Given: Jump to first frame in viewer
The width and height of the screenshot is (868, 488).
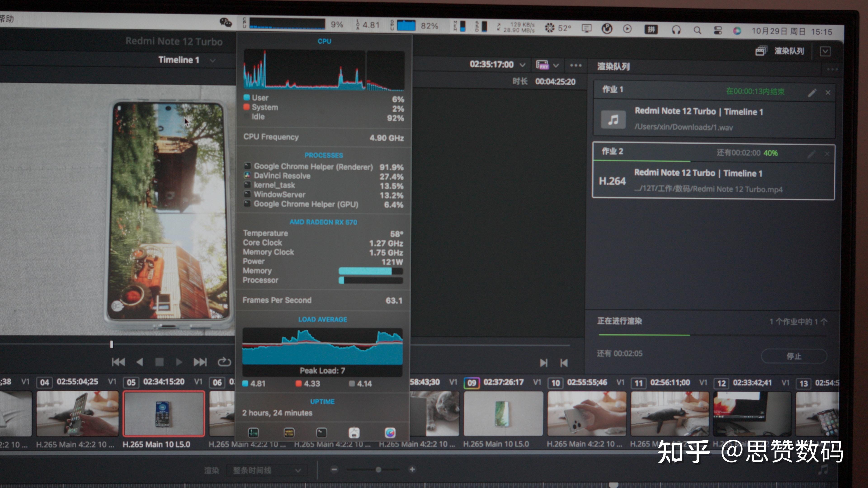Looking at the screenshot, I should pyautogui.click(x=118, y=362).
